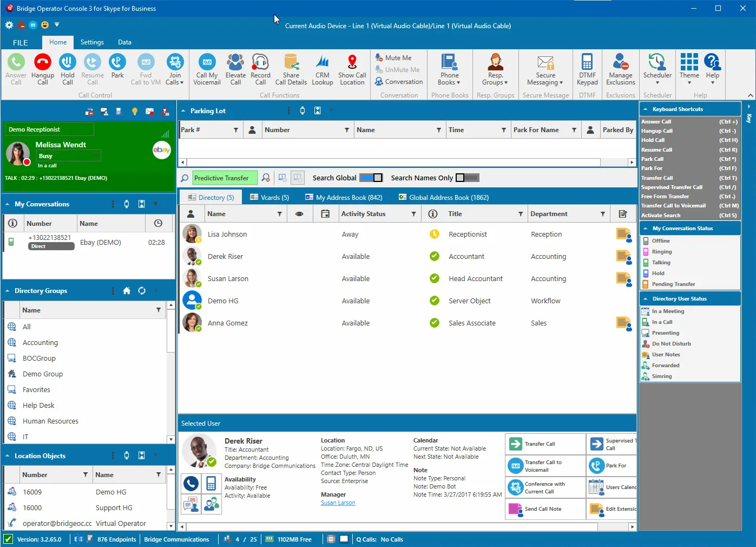The height and width of the screenshot is (547, 756).
Task: Open the Global Address Book tab
Action: coord(444,198)
